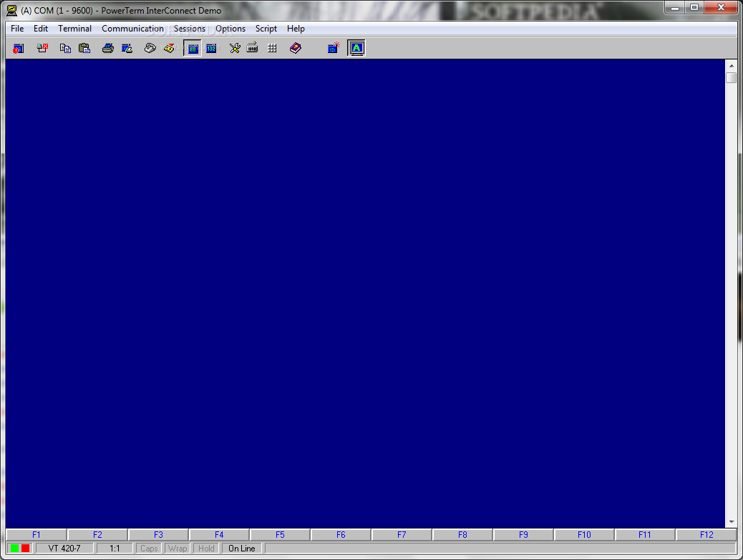Click the F2 soft function key
This screenshot has width=743, height=560.
click(x=97, y=535)
